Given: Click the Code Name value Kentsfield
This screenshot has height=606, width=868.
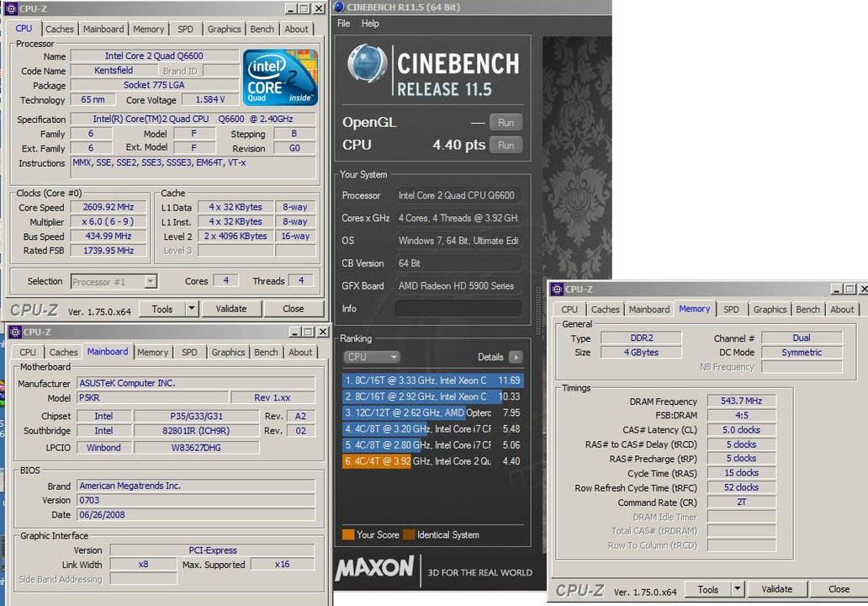Looking at the screenshot, I should (114, 71).
